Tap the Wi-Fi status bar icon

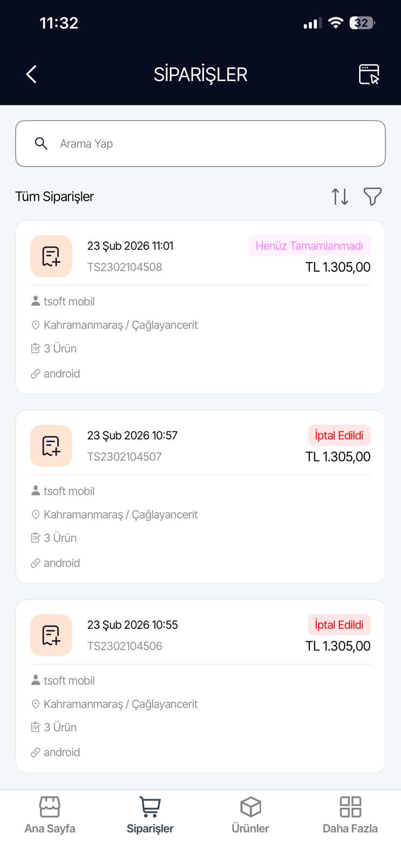[336, 23]
